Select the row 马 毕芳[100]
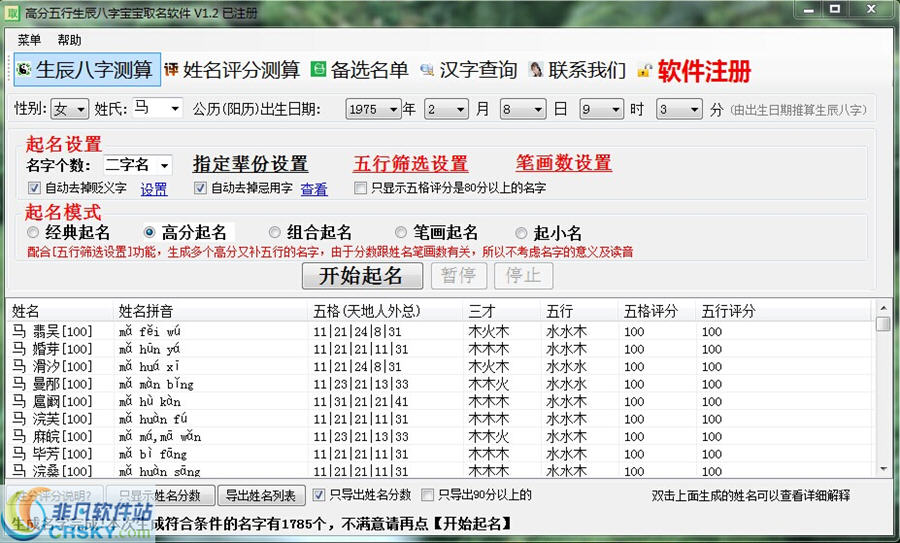 pos(439,454)
